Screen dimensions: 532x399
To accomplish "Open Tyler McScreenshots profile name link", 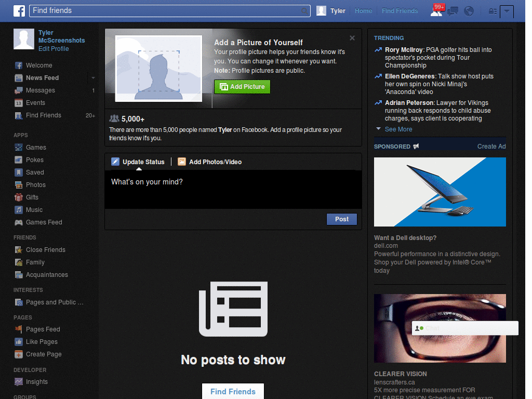I will point(61,37).
